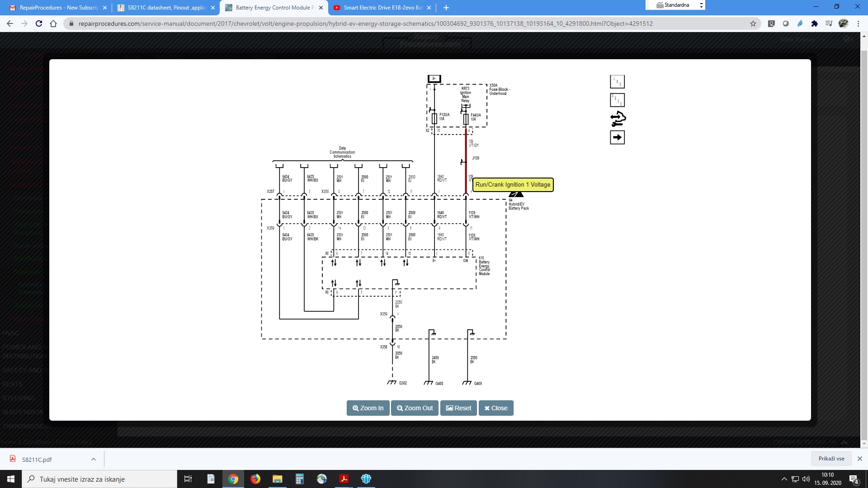Switch to Smart Electric Drive YouTube tab
The image size is (868, 488).
[x=382, y=8]
